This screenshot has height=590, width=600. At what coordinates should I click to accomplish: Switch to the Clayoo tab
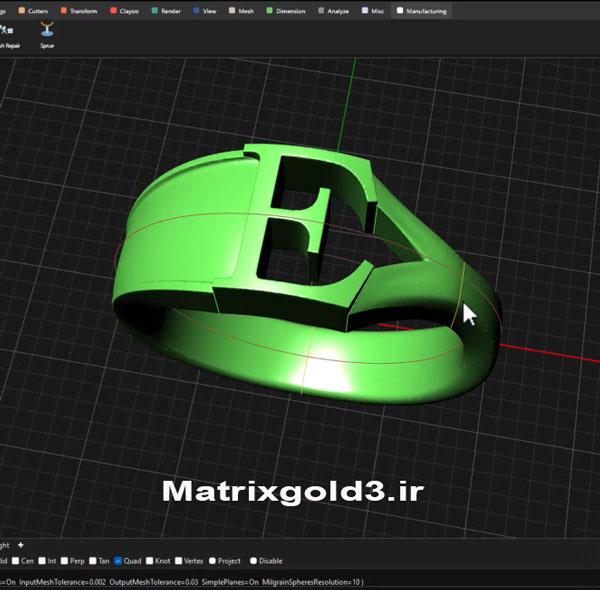coord(125,11)
